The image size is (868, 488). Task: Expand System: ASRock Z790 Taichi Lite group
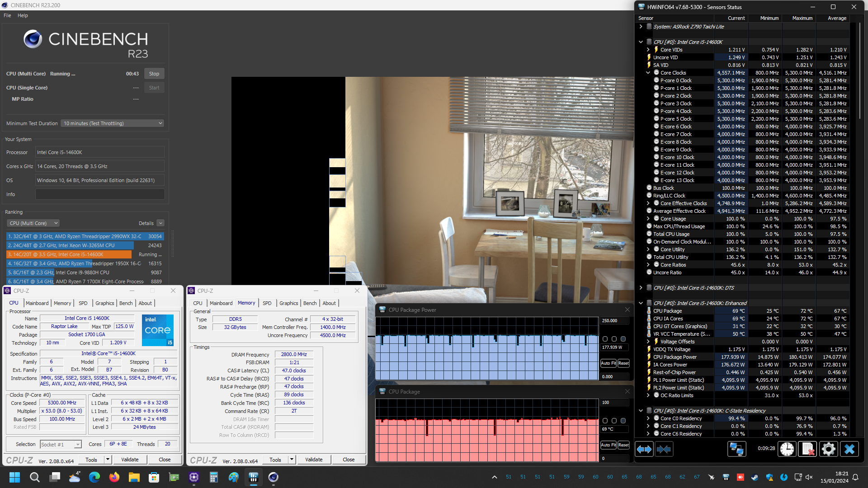641,27
